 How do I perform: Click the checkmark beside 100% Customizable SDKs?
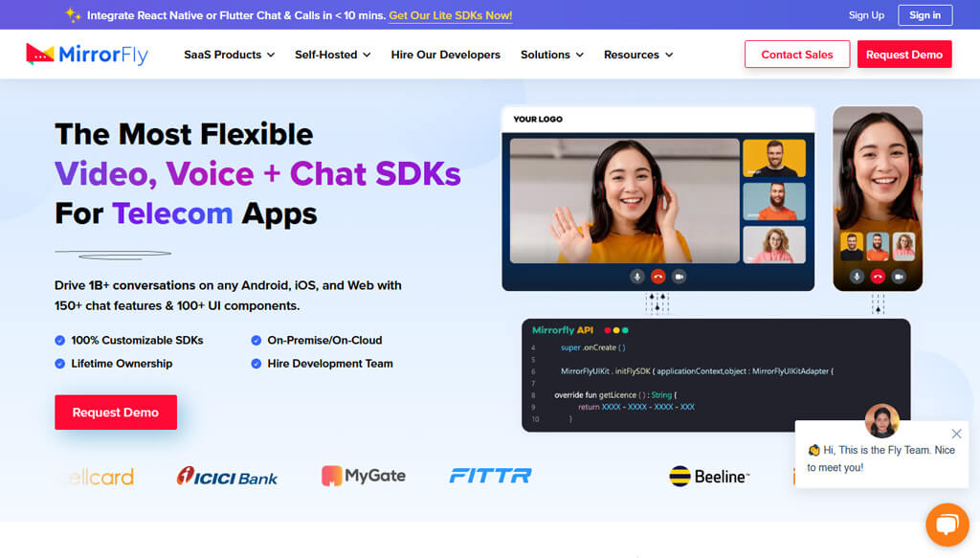(60, 341)
